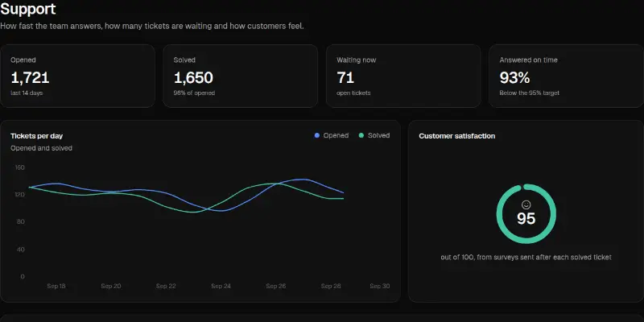This screenshot has height=322, width=644.
Task: Click the '98% of opened' caption
Action: click(x=194, y=93)
